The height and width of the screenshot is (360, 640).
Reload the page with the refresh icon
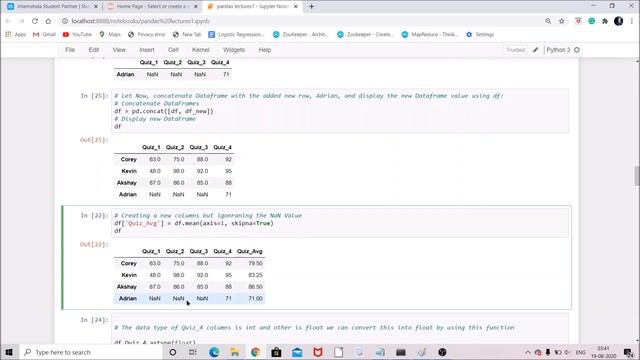coord(35,21)
